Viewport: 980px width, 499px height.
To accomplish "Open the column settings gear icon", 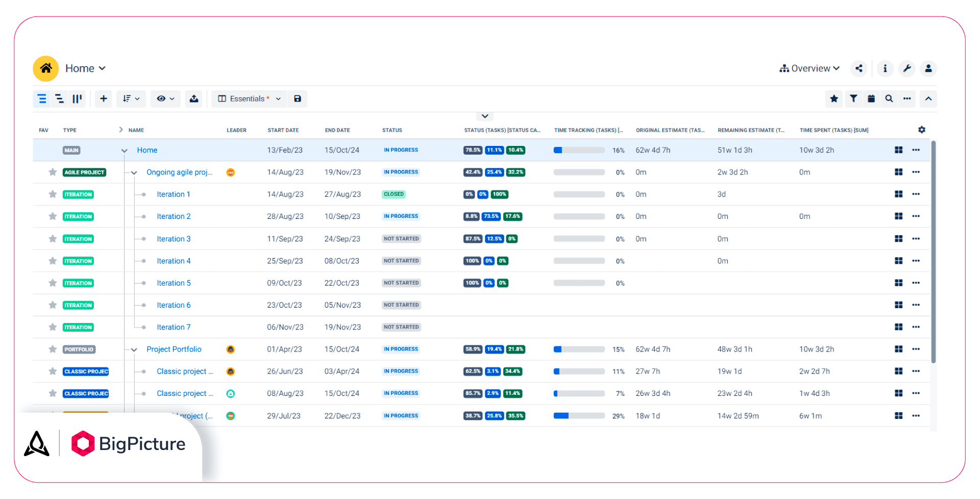I will 921,130.
